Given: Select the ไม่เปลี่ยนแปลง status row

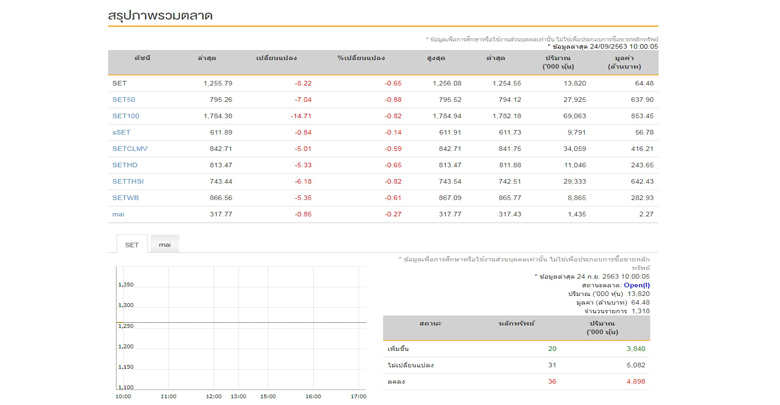Looking at the screenshot, I should (410, 365).
